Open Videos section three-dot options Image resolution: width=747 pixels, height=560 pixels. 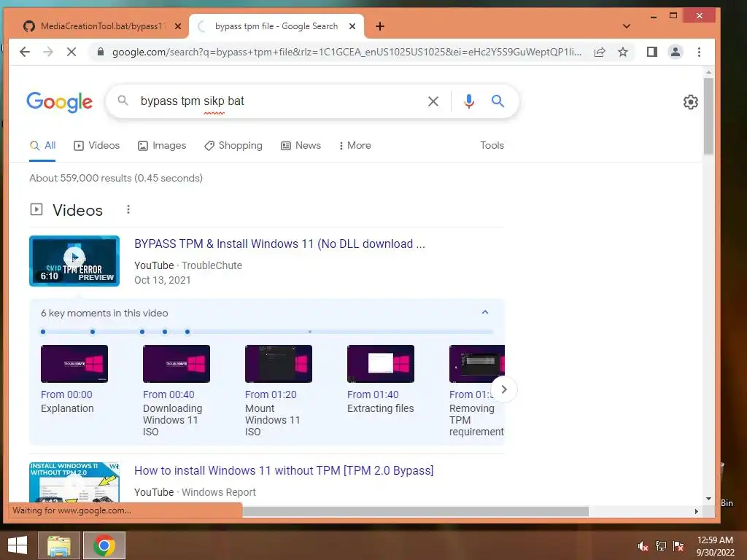[x=128, y=209]
